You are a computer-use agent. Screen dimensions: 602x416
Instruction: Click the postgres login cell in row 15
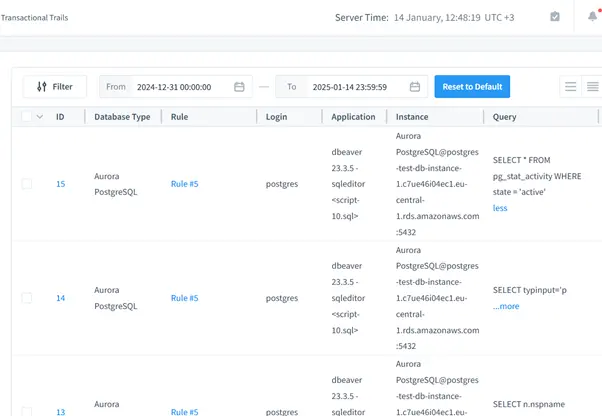pos(282,184)
